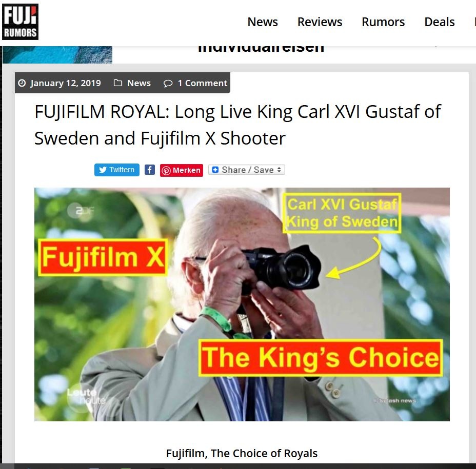Viewport: 476px width, 469px height.
Task: Open the FUJIFILM ROYAL article headline
Action: 237,125
